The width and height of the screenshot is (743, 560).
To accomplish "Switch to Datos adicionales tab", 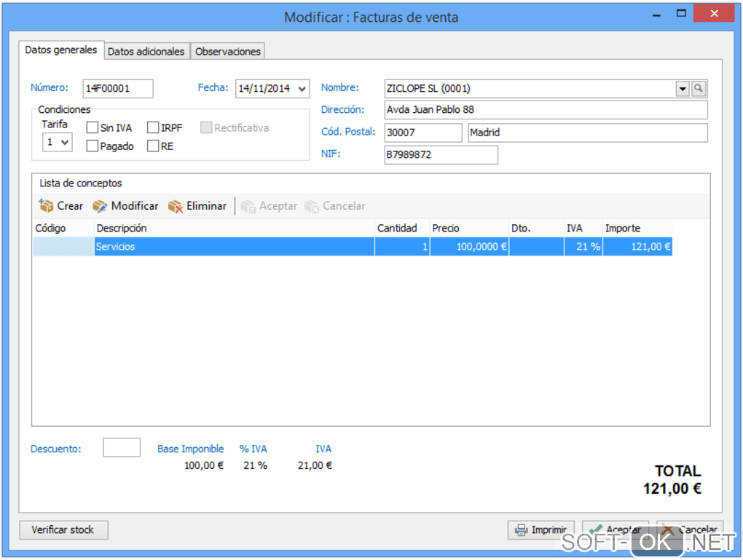I will point(146,51).
